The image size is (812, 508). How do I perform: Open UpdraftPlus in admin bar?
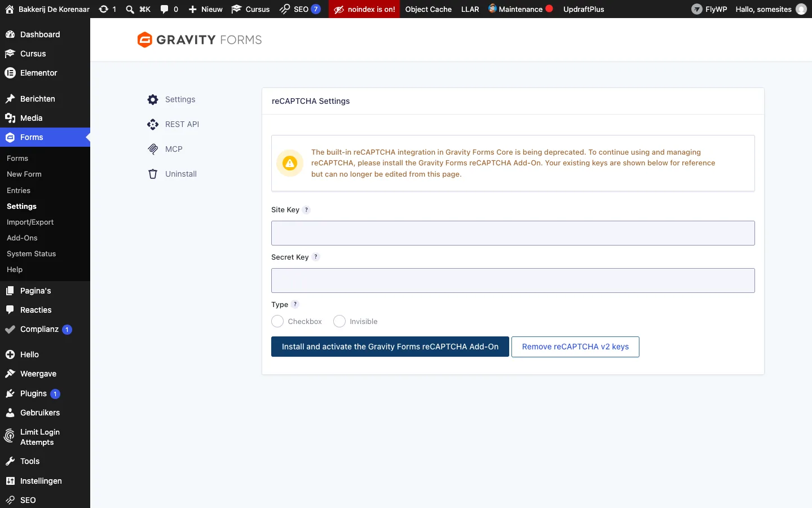584,9
